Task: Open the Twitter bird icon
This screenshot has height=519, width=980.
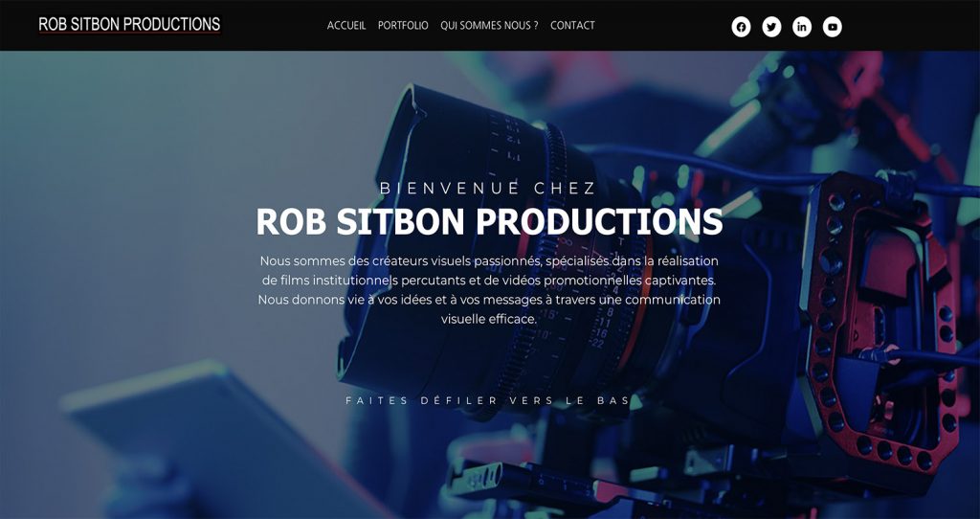Action: point(771,27)
